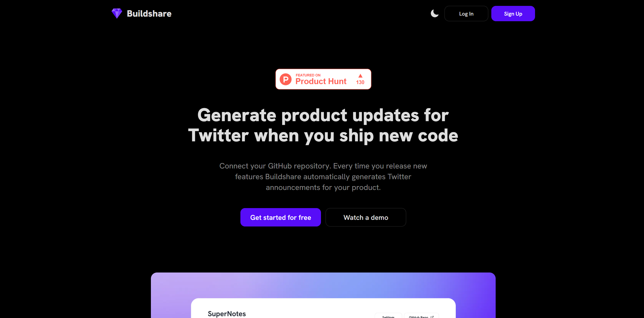The height and width of the screenshot is (318, 644).
Task: Click Watch a demo button
Action: coord(366,217)
